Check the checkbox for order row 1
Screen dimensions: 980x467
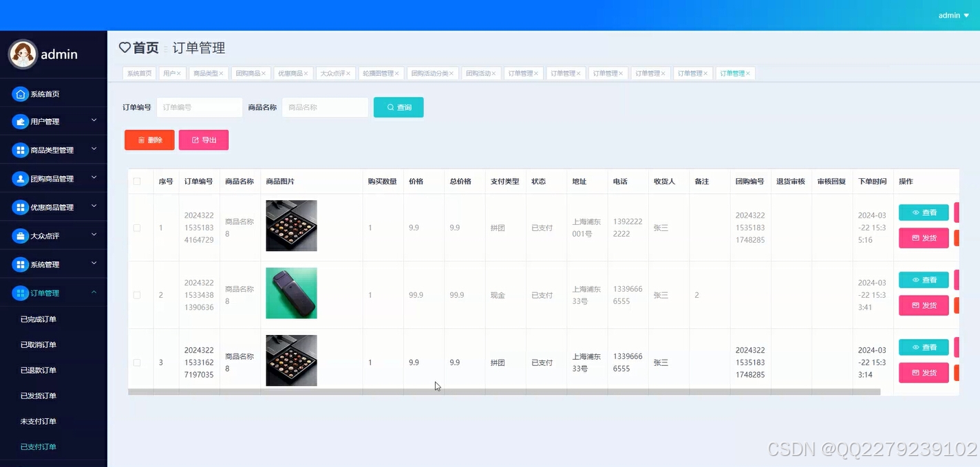click(x=136, y=228)
